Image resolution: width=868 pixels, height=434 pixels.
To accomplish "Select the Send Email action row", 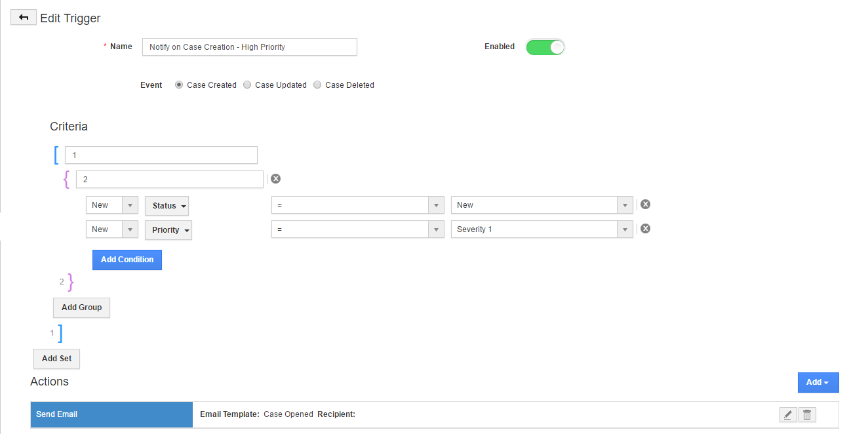I will tap(111, 414).
